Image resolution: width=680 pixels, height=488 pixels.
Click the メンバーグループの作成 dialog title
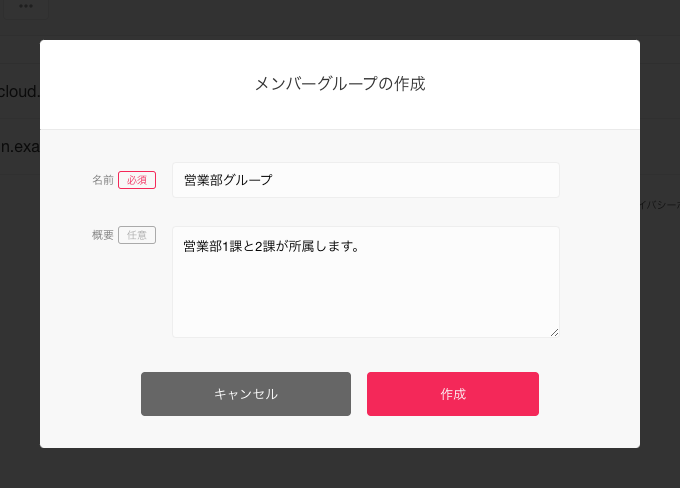pos(340,84)
